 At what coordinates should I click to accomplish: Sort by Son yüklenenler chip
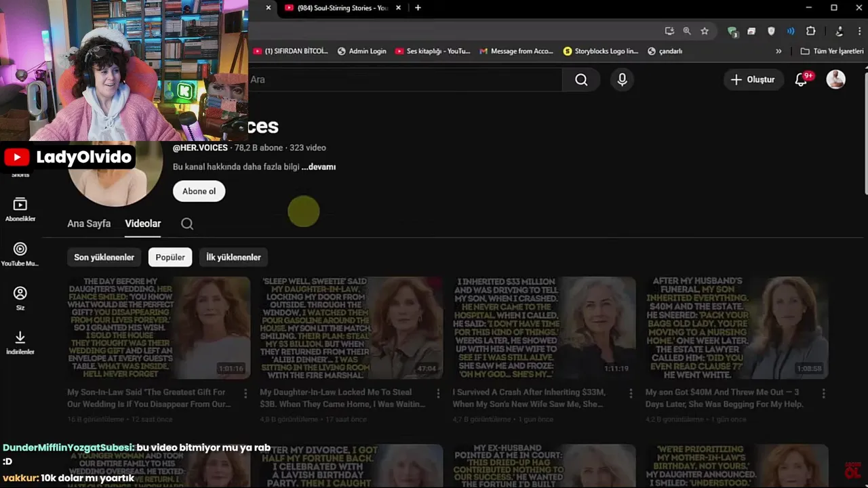pos(104,258)
